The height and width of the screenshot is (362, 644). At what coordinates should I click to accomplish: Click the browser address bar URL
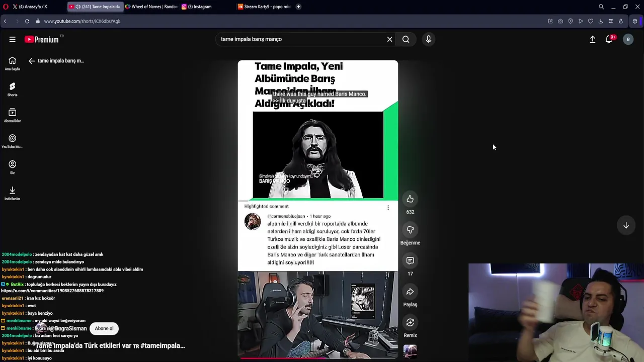82,21
